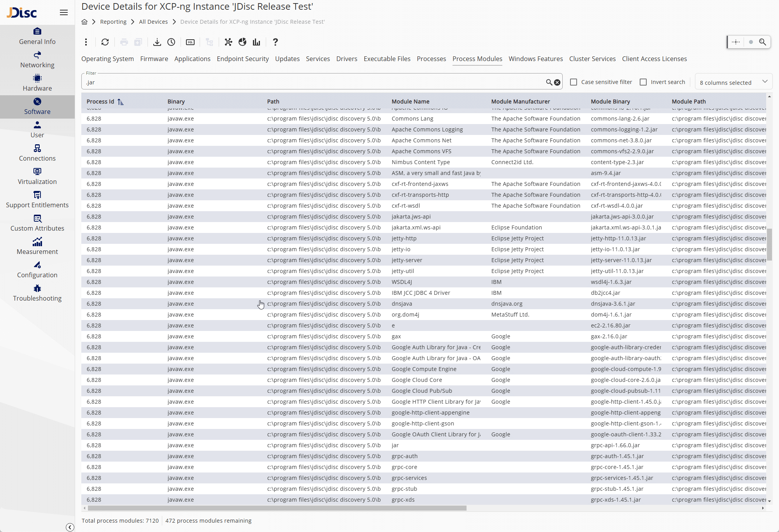Open the history clock icon

171,42
